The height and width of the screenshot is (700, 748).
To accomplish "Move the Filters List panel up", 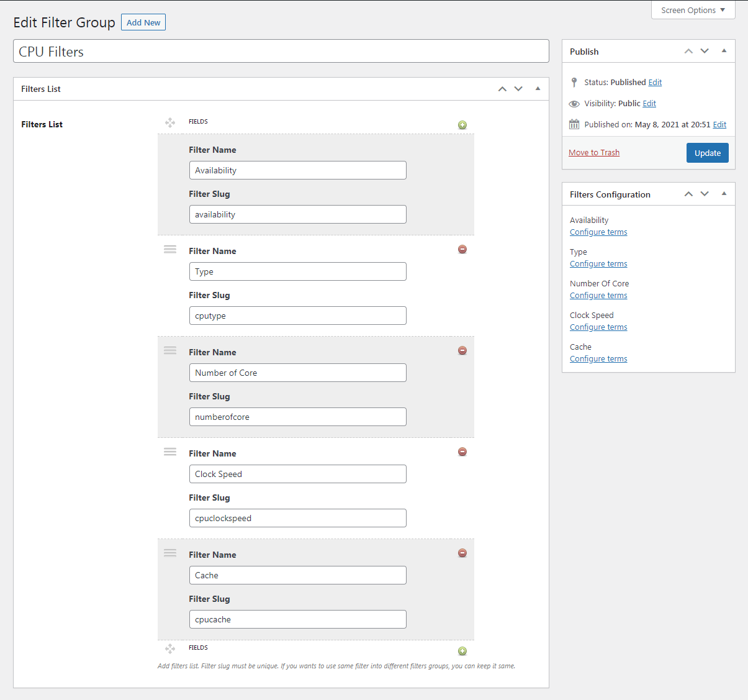I will pyautogui.click(x=502, y=89).
